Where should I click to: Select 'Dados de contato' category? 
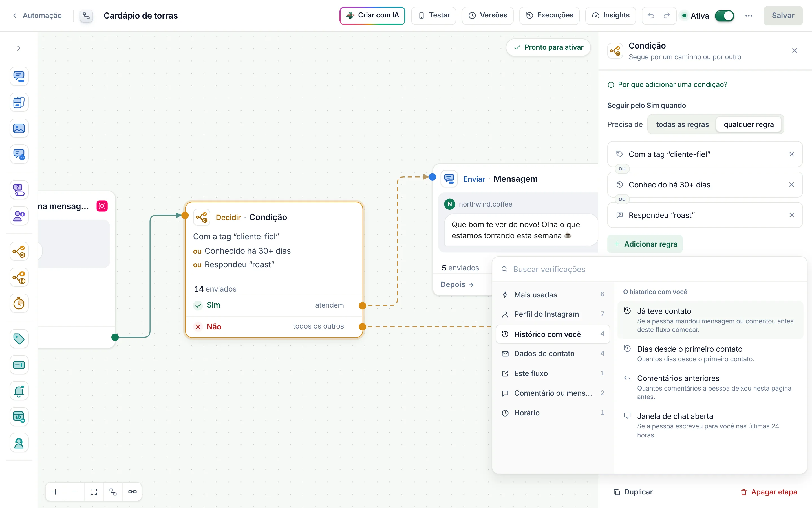(553, 353)
